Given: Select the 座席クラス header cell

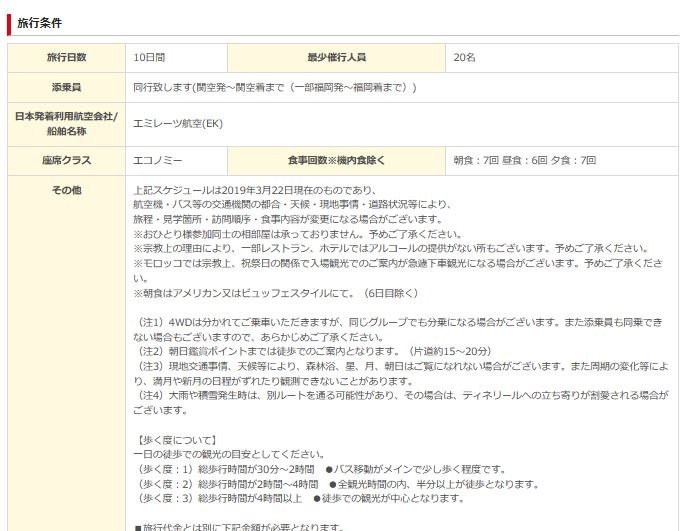Looking at the screenshot, I should click(x=66, y=160).
